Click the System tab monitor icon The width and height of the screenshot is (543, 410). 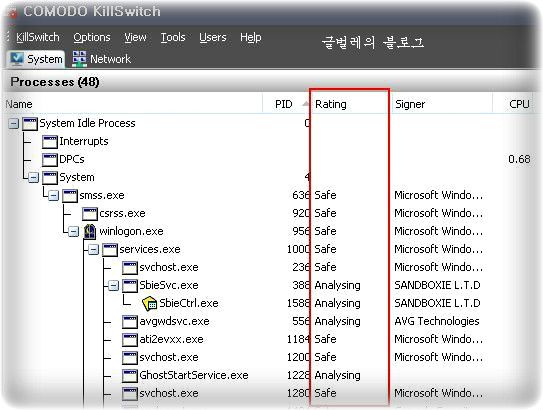[17, 59]
